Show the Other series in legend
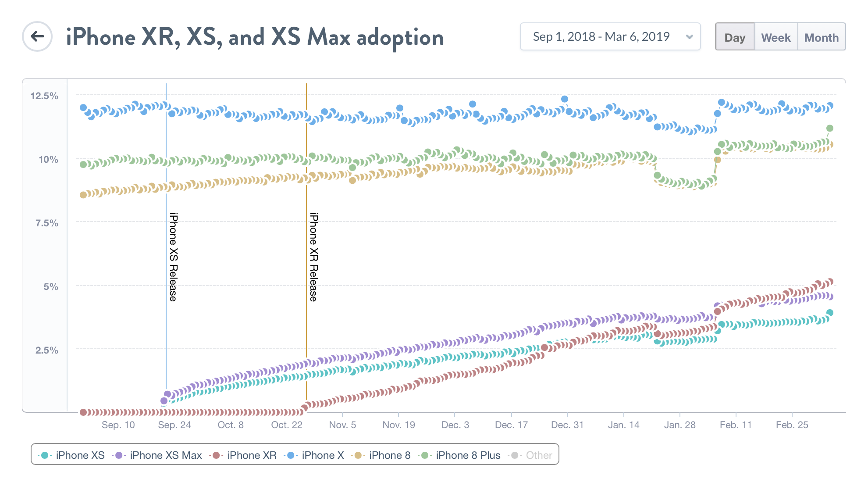Viewport: 868px width, 479px height. point(539,455)
